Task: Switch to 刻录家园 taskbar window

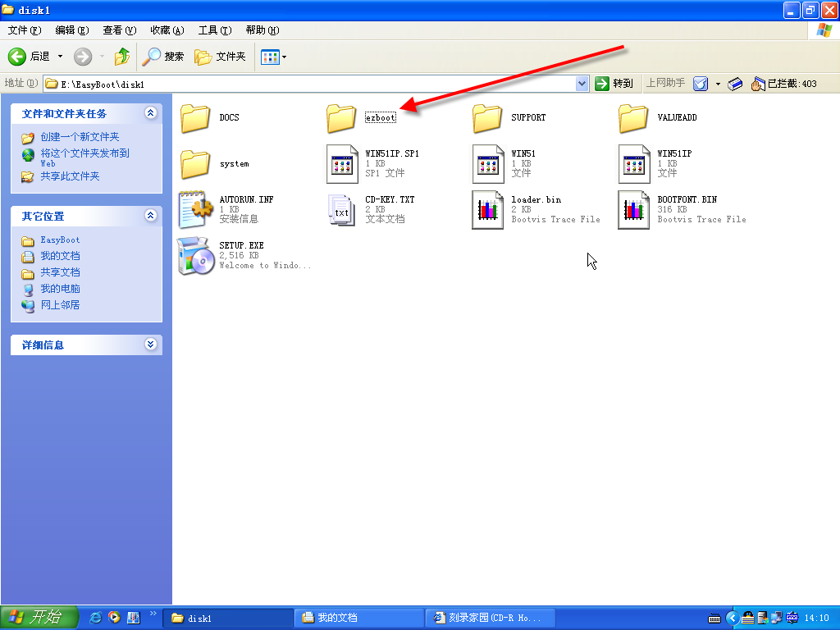Action: pos(491,619)
